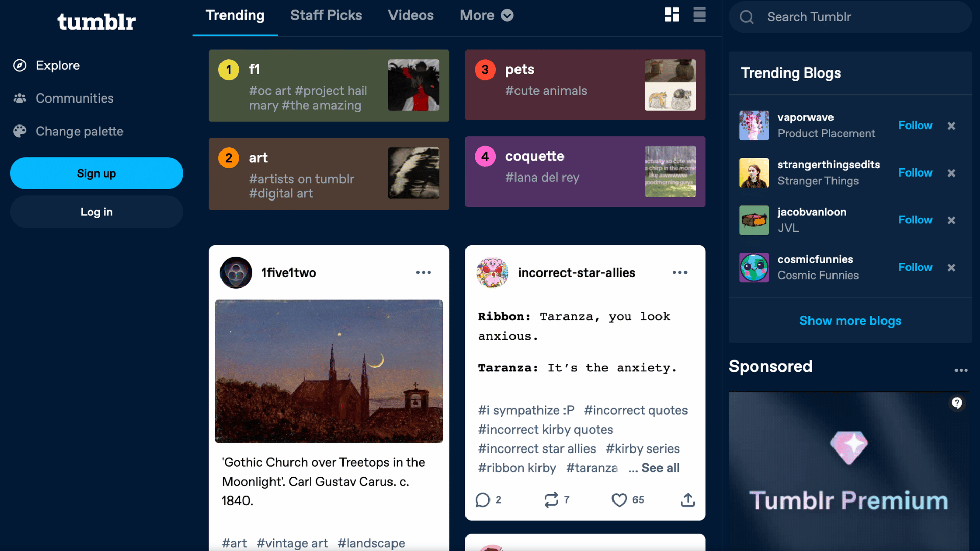Open 1five1two blog avatar
980x551 pixels.
click(x=236, y=273)
